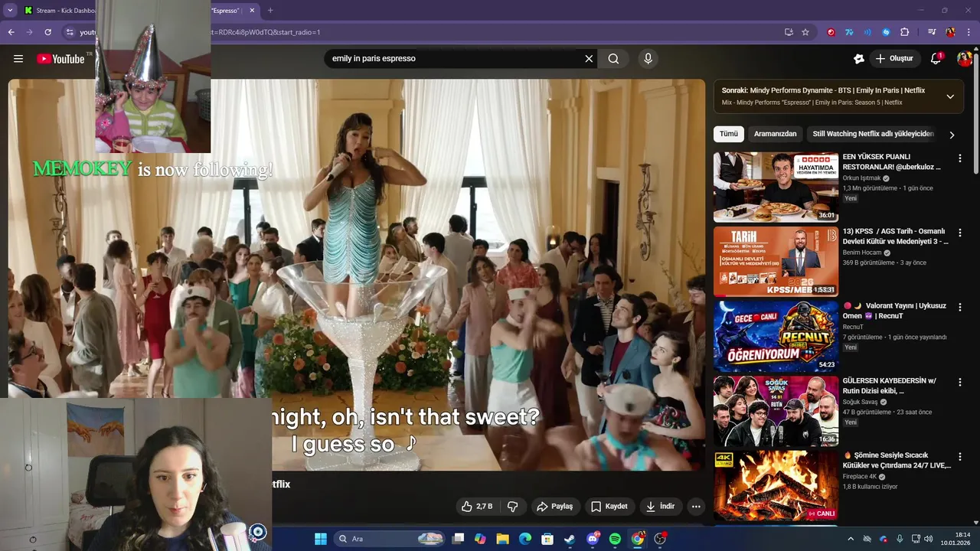Switch to the Stream - Kick Dashboard tab

60,11
